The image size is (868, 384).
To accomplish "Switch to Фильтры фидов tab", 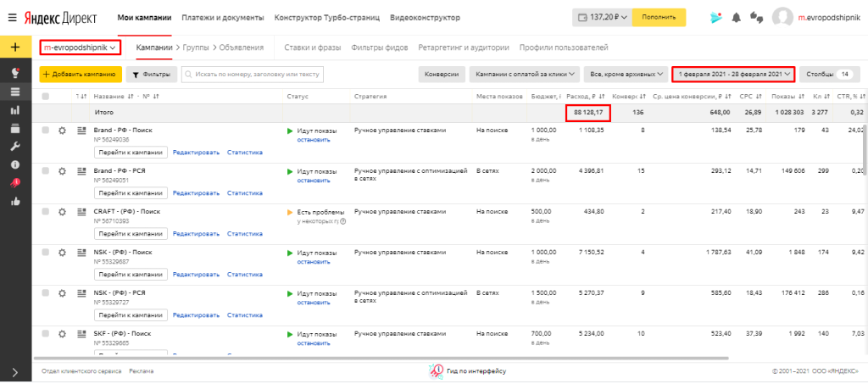I will [380, 47].
